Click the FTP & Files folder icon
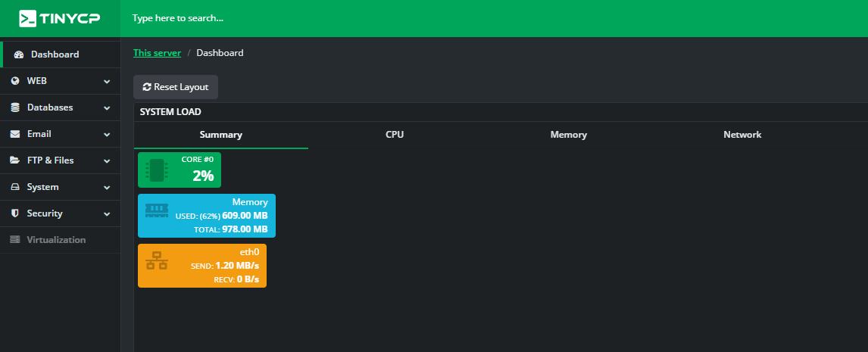The image size is (868, 352). point(15,160)
